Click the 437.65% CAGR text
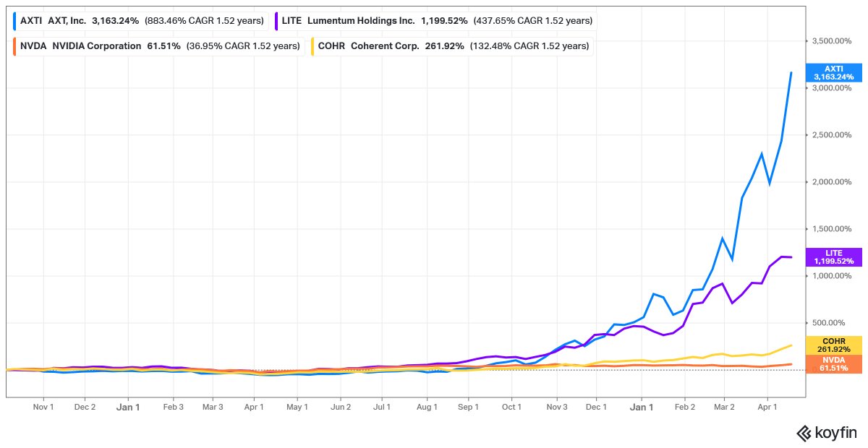 tap(533, 21)
